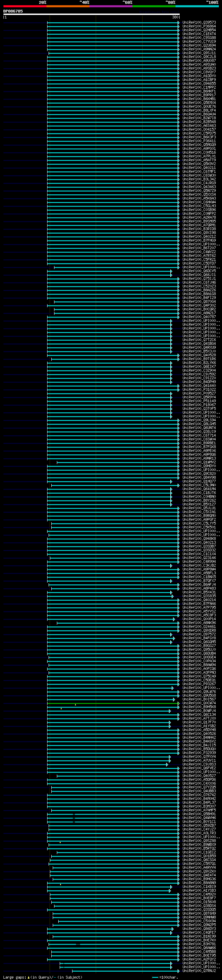222x980 pixels.
Task: Select the UniRef100_Q9LS94 label
Action: click(x=199, y=420)
